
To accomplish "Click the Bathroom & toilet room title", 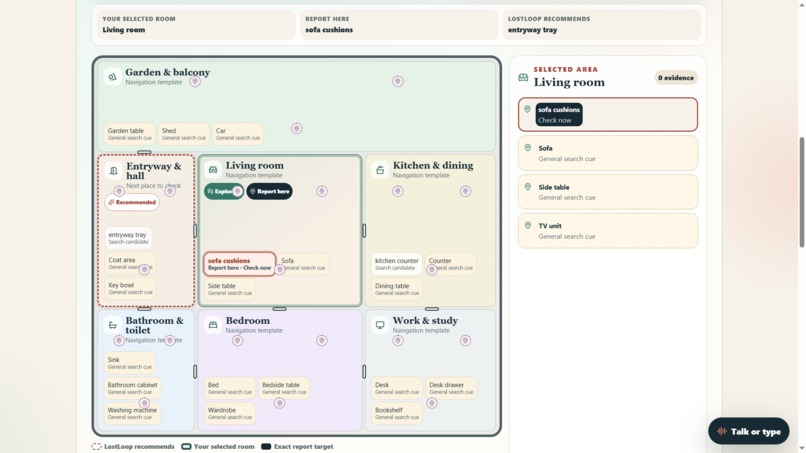I will click(x=154, y=325).
